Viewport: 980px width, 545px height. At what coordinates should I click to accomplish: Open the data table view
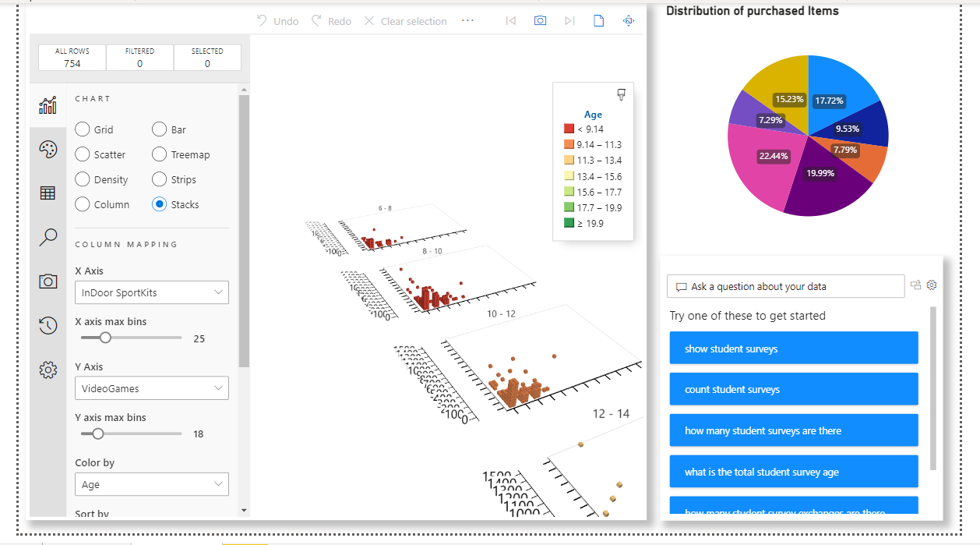48,193
